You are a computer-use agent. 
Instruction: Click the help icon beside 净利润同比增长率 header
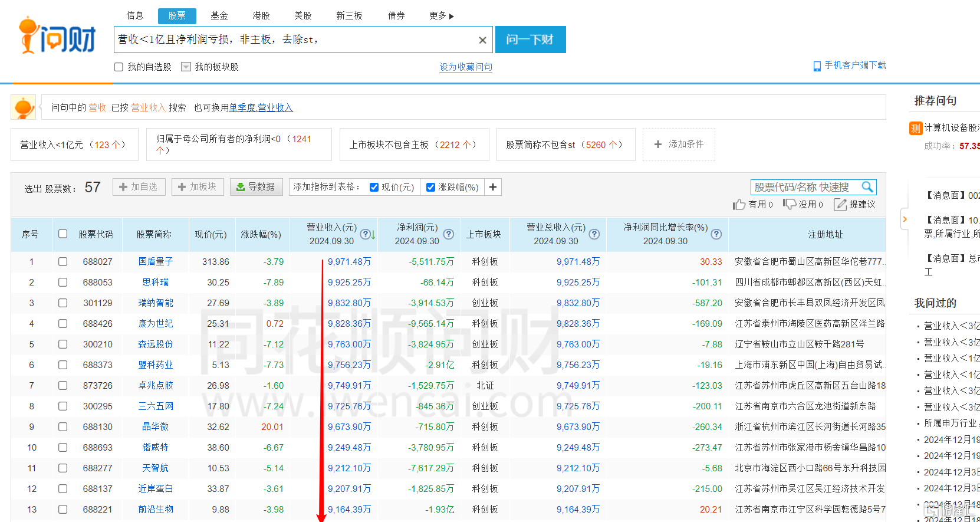click(x=716, y=234)
